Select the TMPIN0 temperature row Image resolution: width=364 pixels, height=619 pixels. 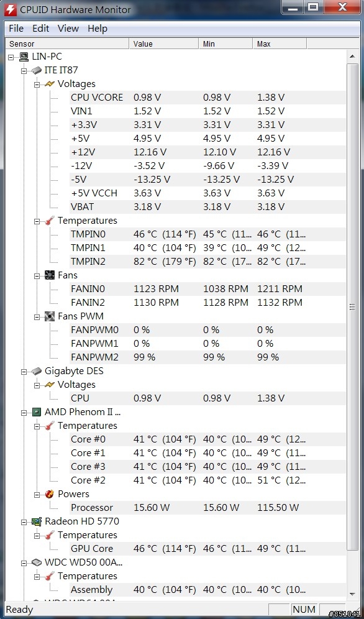[208, 234]
